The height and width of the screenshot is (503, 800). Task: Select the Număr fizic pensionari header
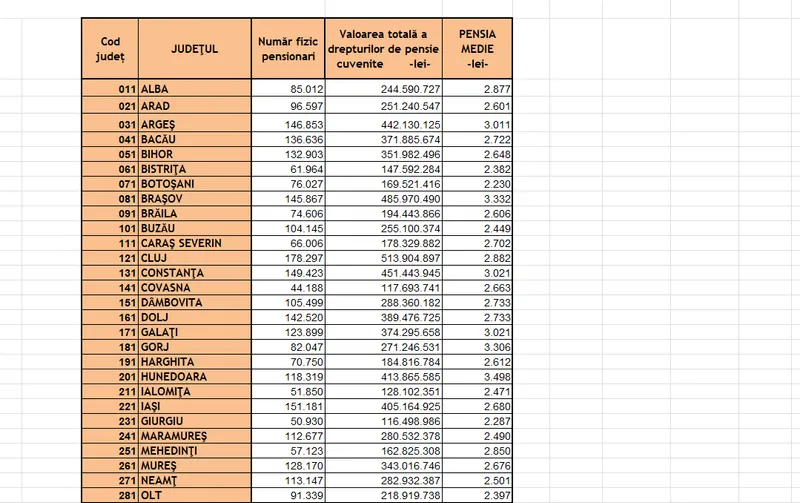click(x=288, y=48)
